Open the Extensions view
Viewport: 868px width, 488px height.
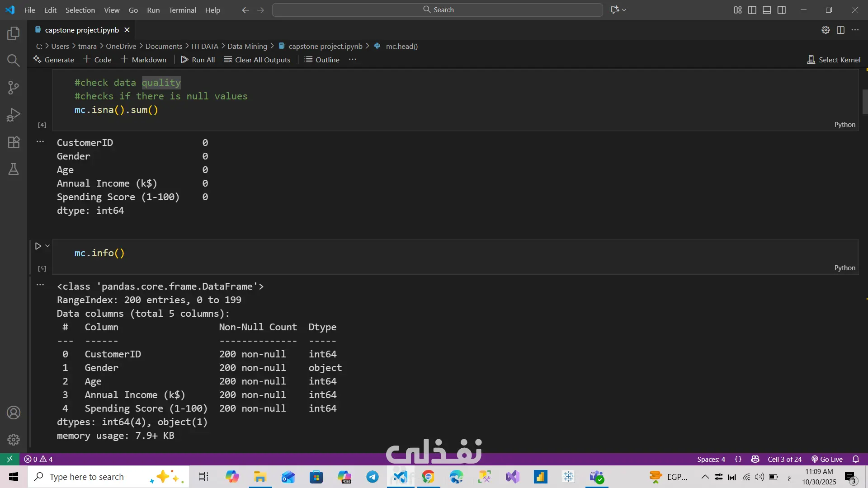[14, 142]
